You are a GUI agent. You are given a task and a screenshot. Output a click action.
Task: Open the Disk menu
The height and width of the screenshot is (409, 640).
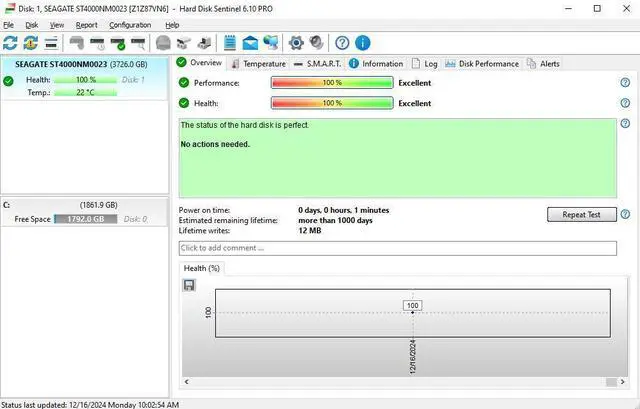click(x=31, y=24)
